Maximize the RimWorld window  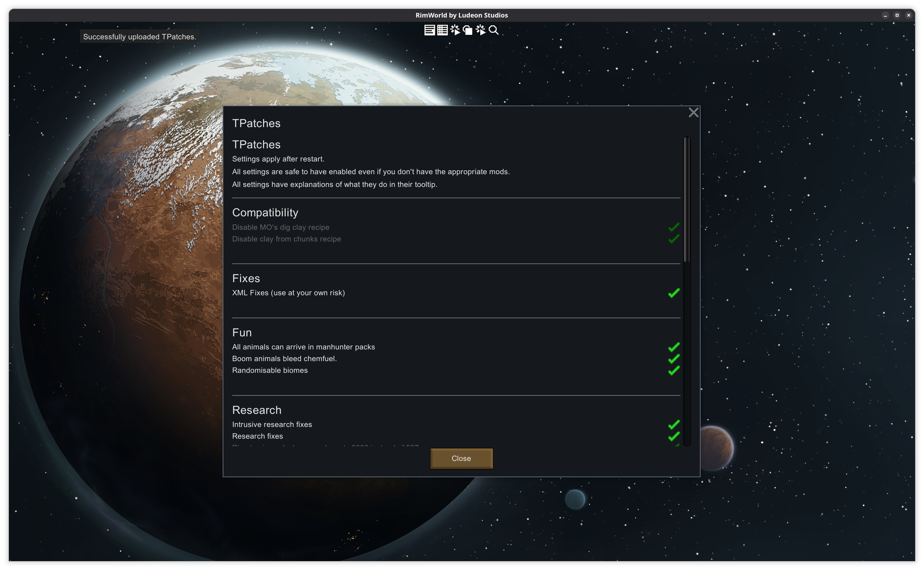click(897, 15)
